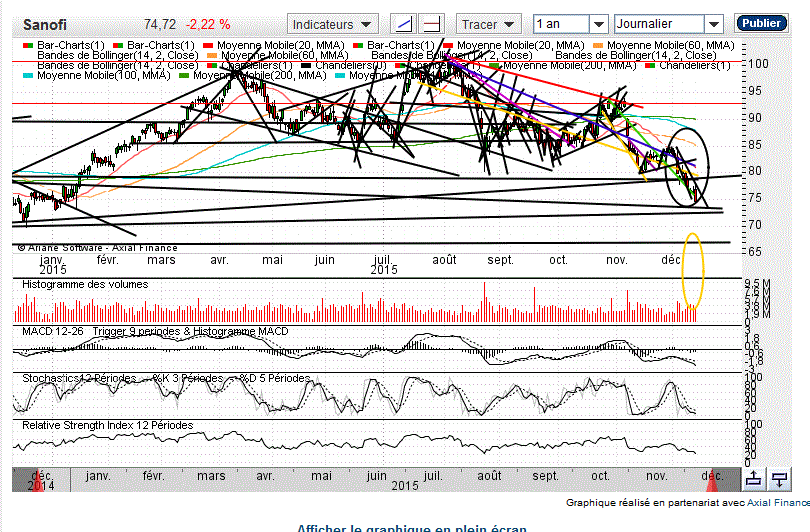This screenshot has width=810, height=532.
Task: Click the up-arrow panel icon beside the timeline
Action: point(754,479)
